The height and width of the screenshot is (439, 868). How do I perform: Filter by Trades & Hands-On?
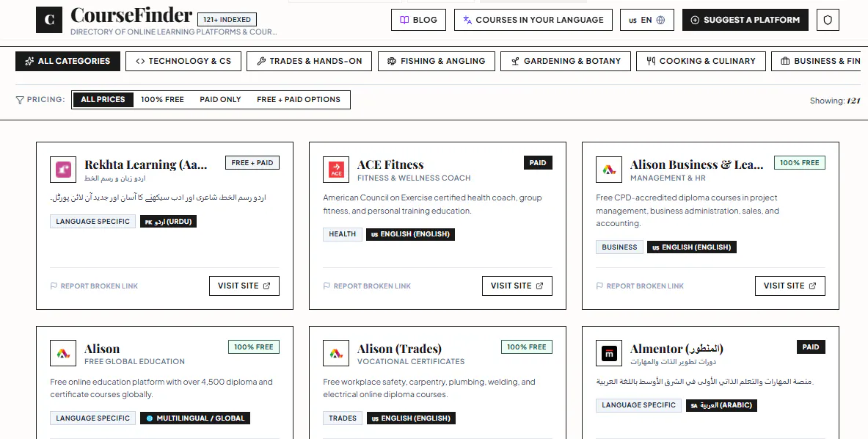point(310,61)
